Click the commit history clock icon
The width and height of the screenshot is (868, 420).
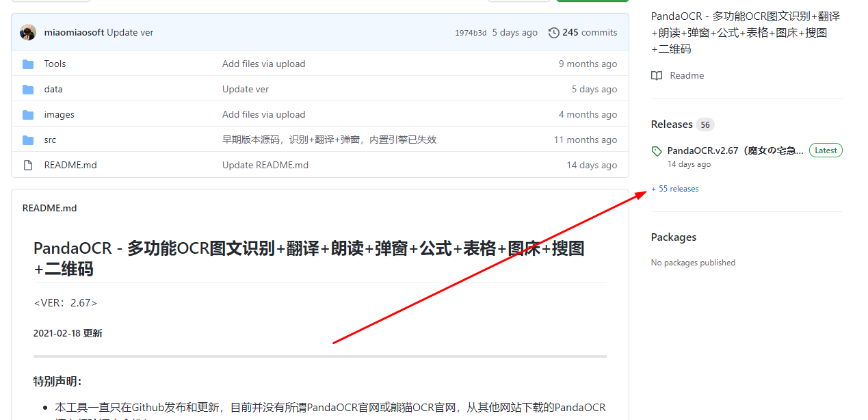(x=554, y=32)
